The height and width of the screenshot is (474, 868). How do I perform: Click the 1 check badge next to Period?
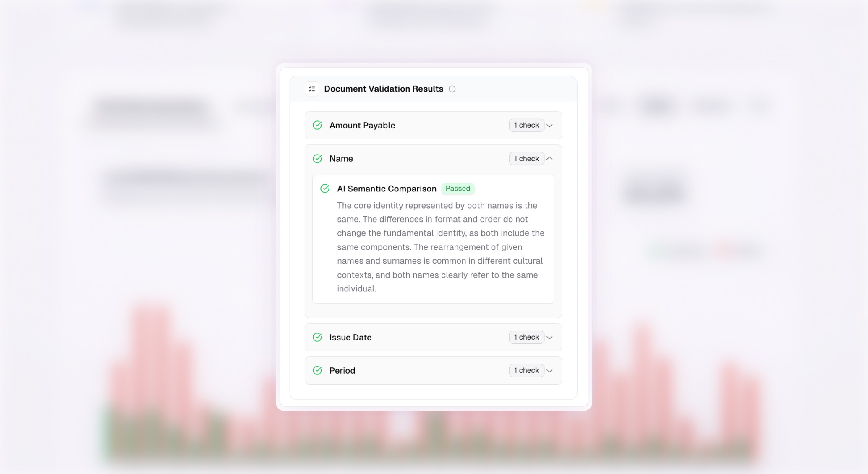pos(526,370)
